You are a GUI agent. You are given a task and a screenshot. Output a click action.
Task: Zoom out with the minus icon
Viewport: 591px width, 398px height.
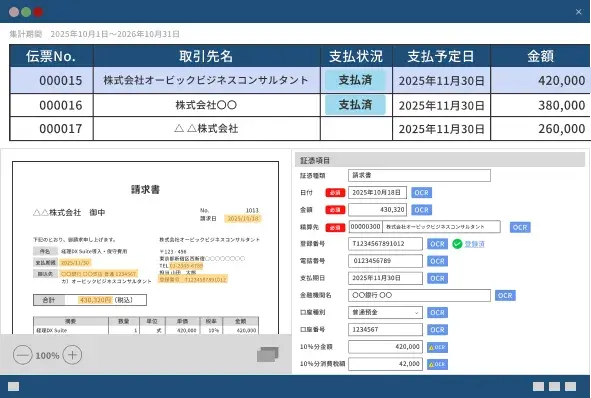[23, 355]
